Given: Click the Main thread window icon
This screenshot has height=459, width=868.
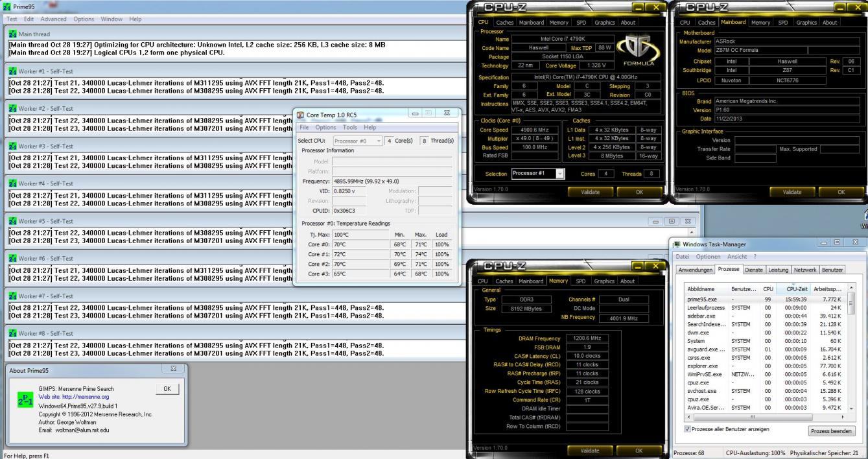Looking at the screenshot, I should coord(13,33).
